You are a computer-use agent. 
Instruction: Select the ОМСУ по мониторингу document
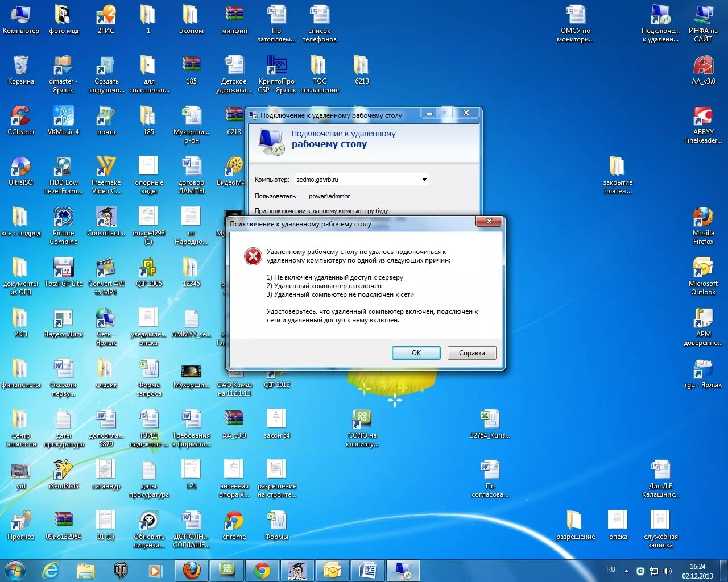pos(575,23)
